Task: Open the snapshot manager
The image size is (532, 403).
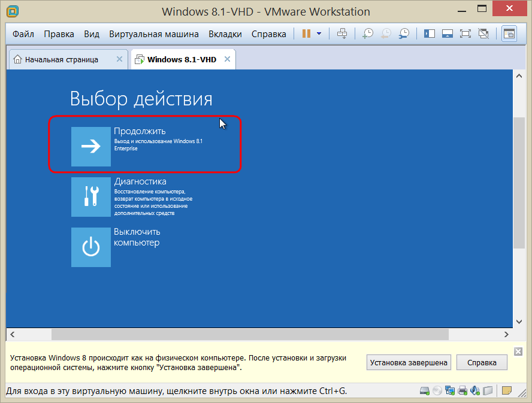Action: tap(404, 34)
